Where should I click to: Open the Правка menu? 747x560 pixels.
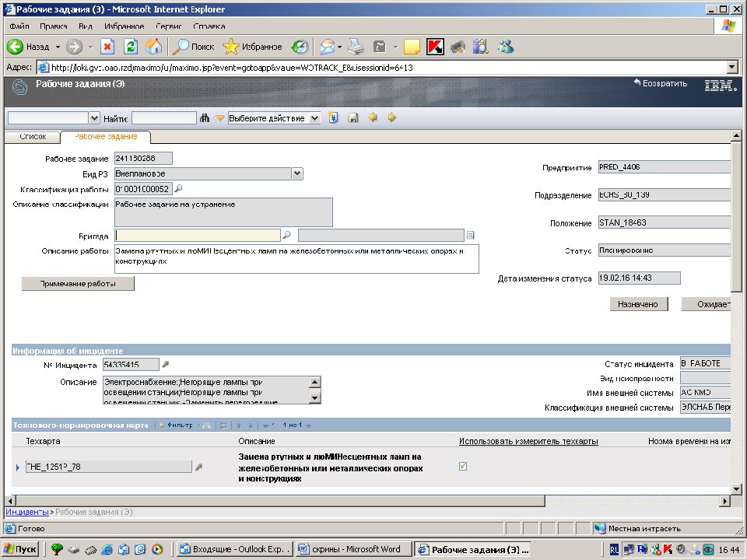tap(54, 26)
